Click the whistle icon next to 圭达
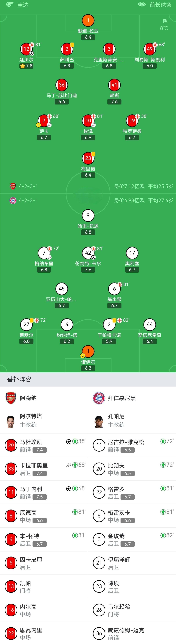 [10, 5]
